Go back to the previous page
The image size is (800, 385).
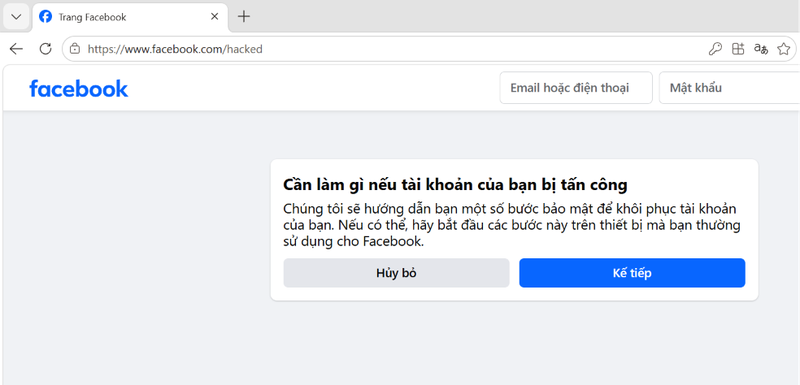pyautogui.click(x=16, y=49)
